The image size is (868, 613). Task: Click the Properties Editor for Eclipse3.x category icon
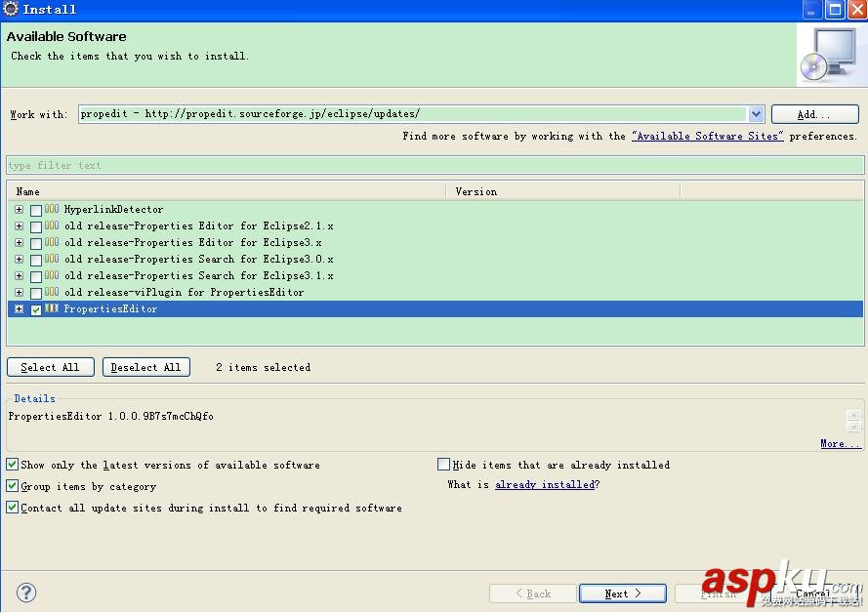[x=52, y=242]
